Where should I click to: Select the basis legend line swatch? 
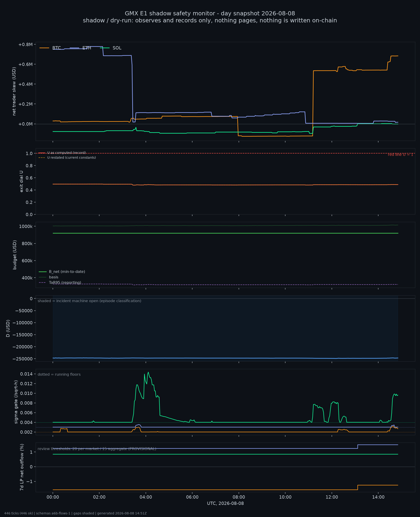click(43, 277)
